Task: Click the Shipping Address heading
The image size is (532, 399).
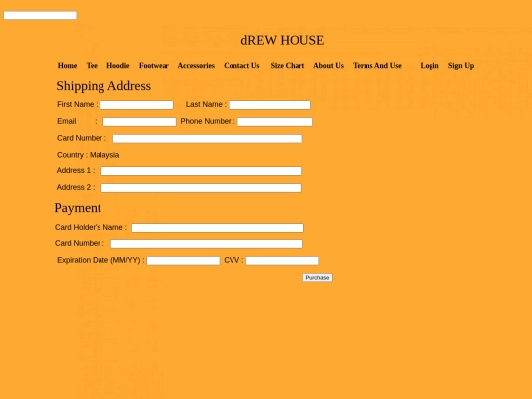Action: click(103, 86)
